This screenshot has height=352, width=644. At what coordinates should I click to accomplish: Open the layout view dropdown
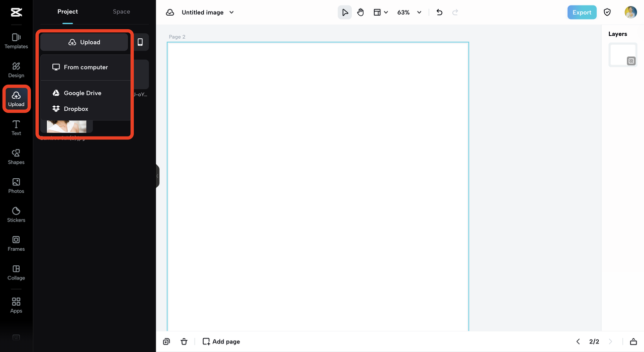(x=380, y=13)
